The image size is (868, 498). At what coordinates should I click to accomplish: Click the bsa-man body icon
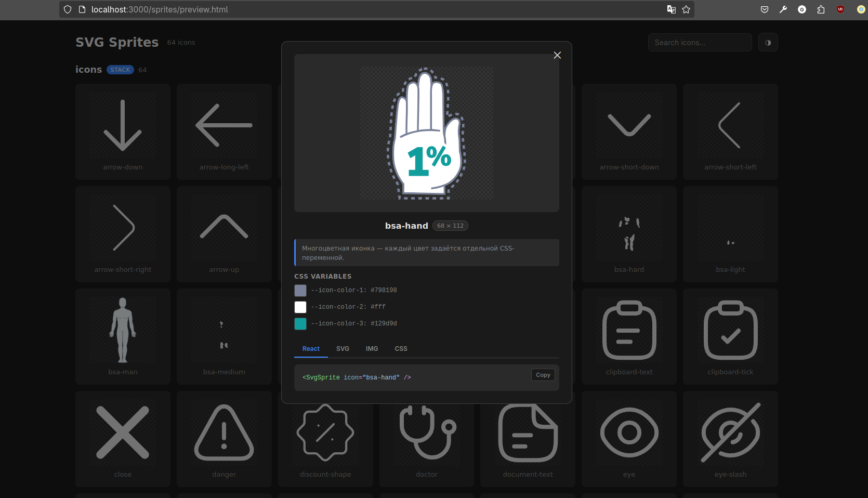click(x=123, y=336)
